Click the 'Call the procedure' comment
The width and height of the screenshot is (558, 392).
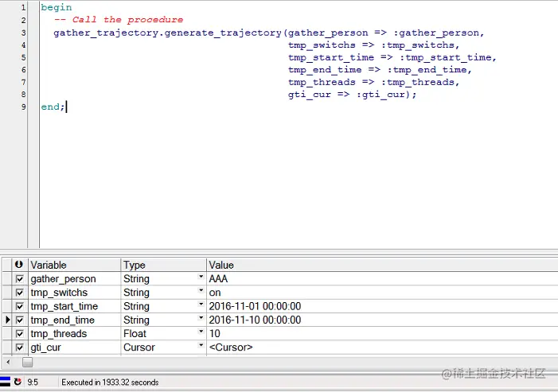[x=127, y=20]
